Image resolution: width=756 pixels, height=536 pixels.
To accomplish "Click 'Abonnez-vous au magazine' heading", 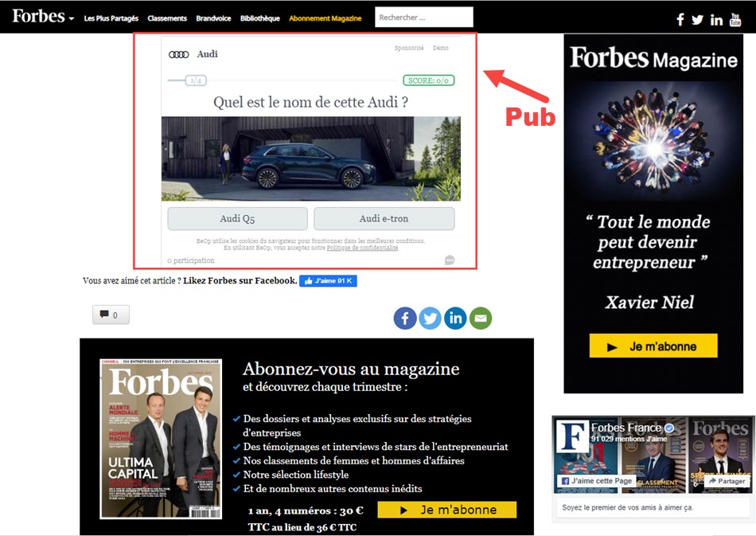I will (351, 369).
